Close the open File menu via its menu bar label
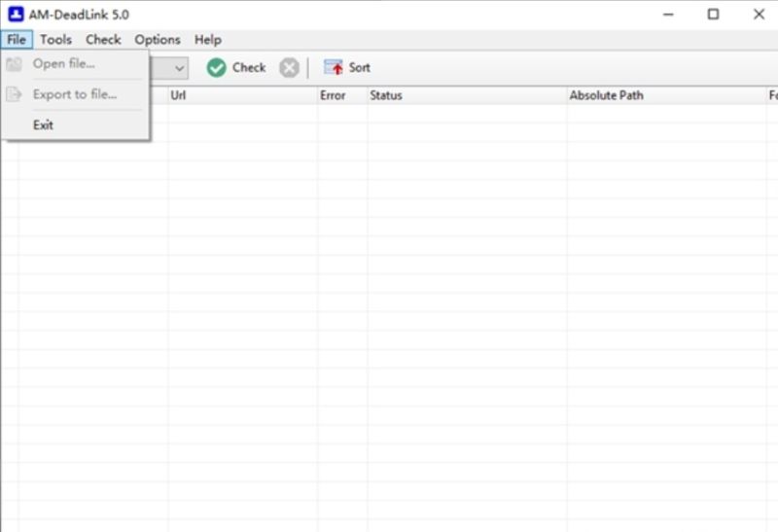Image resolution: width=778 pixels, height=532 pixels. pyautogui.click(x=16, y=40)
